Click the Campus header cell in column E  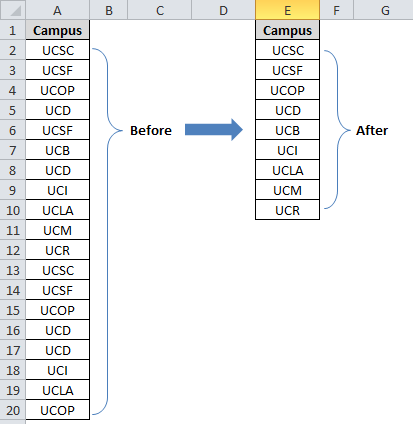tap(288, 30)
